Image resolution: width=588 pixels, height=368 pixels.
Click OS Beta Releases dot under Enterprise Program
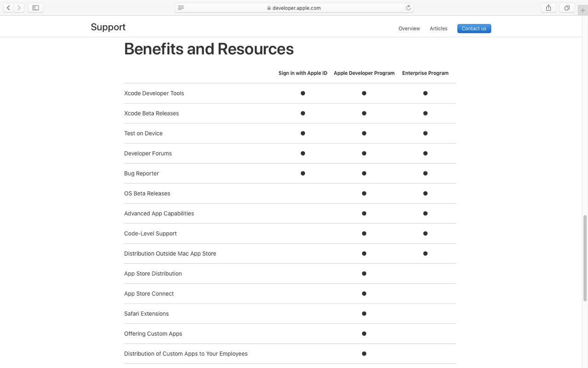[425, 194]
